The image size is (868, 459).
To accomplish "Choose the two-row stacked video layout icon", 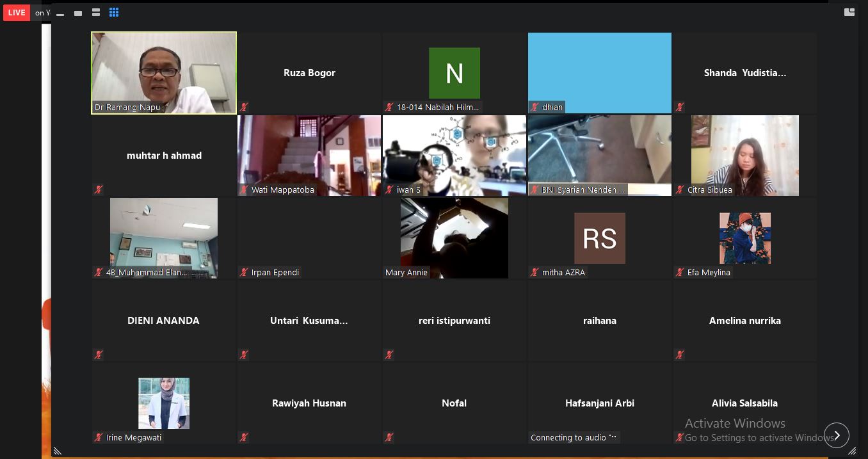I will tap(96, 13).
